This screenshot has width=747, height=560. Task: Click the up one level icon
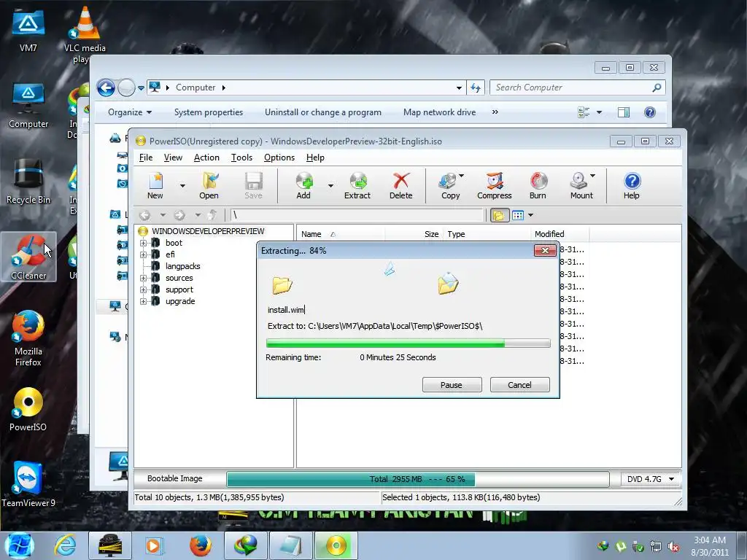click(212, 215)
